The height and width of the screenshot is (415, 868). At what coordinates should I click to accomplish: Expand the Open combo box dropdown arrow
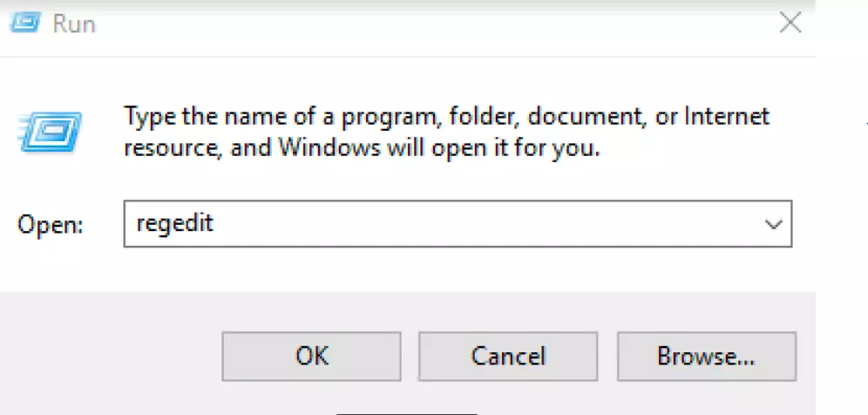pos(773,224)
